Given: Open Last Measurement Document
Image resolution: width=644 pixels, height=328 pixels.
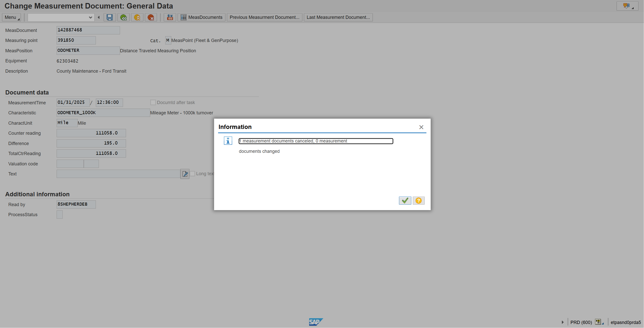Looking at the screenshot, I should (338, 17).
